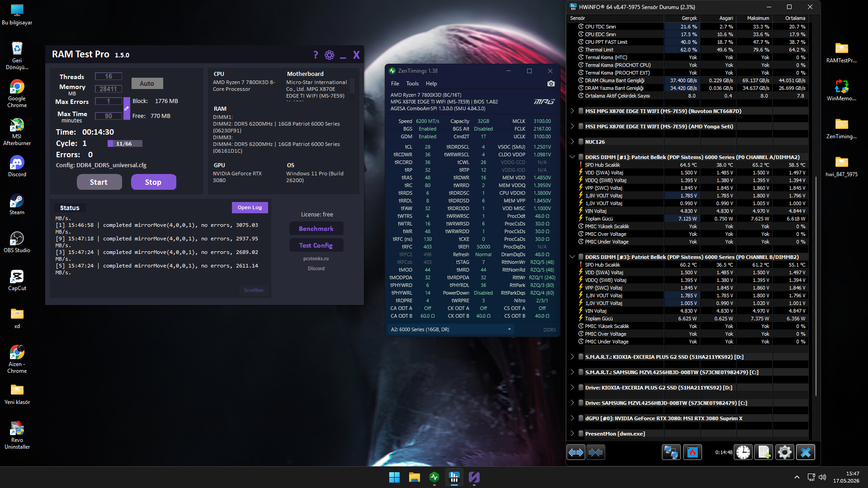Image resolution: width=868 pixels, height=488 pixels.
Task: Open Test Config in RAM Test Pro
Action: point(316,245)
